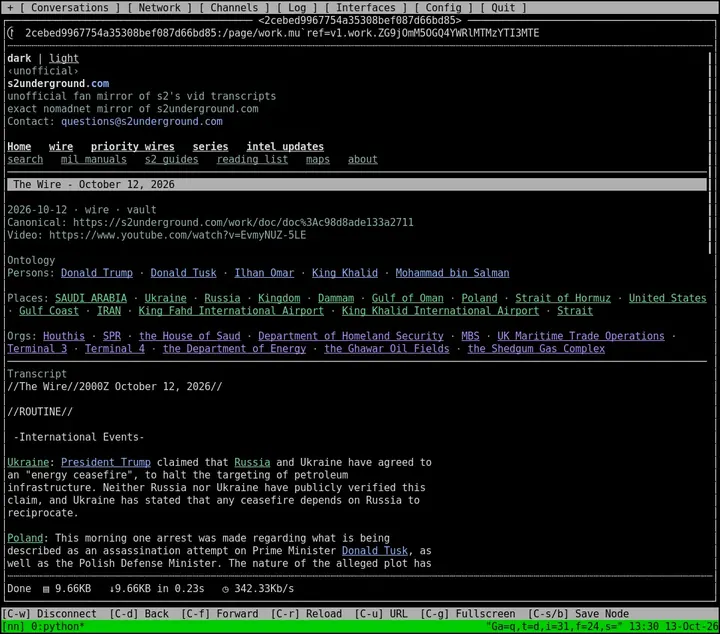The height and width of the screenshot is (634, 720).
Task: Select the 0:python tmux window label
Action: tap(58, 627)
